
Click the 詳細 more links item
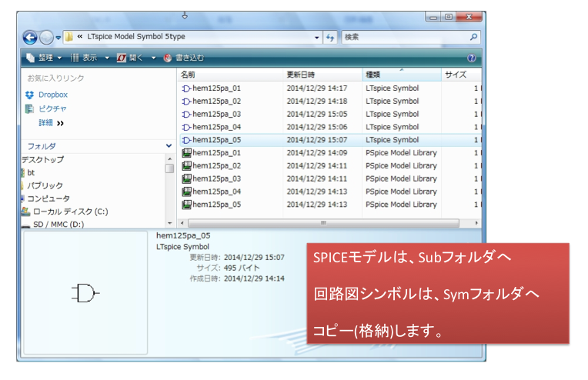click(51, 123)
